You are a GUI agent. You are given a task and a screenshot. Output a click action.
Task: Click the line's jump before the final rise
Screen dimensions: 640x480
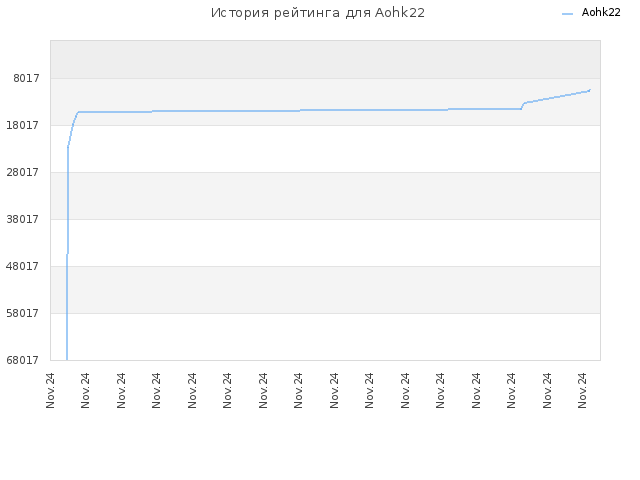pyautogui.click(x=523, y=106)
